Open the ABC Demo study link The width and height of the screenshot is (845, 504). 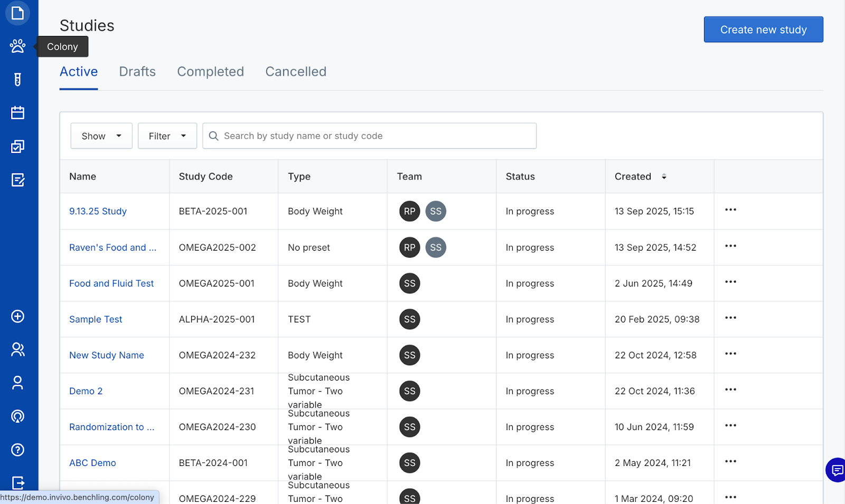point(92,463)
